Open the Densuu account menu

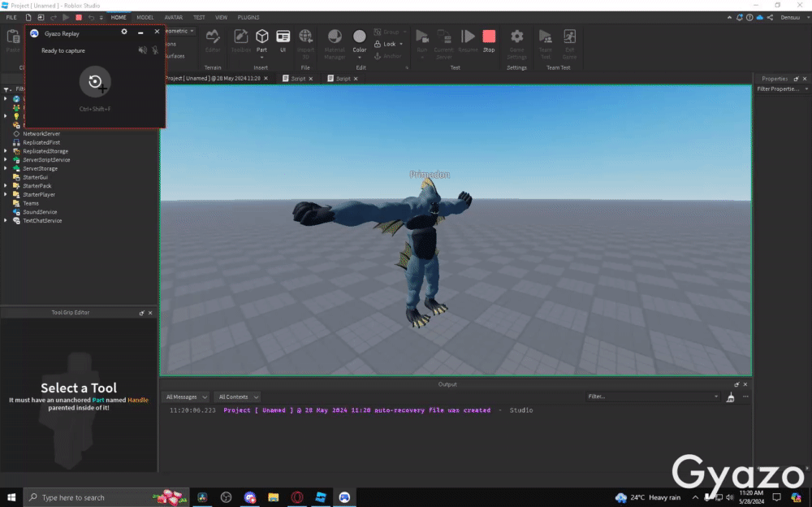point(795,18)
